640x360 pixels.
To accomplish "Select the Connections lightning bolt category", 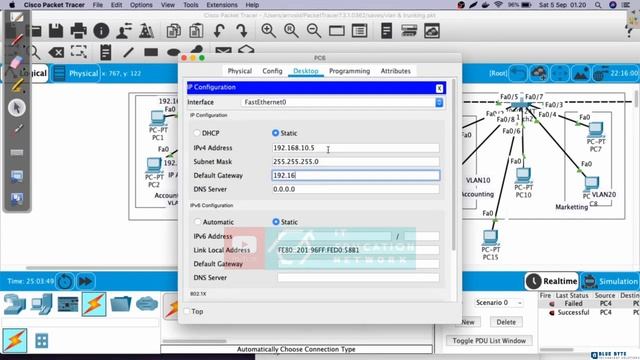I will pyautogui.click(x=94, y=304).
